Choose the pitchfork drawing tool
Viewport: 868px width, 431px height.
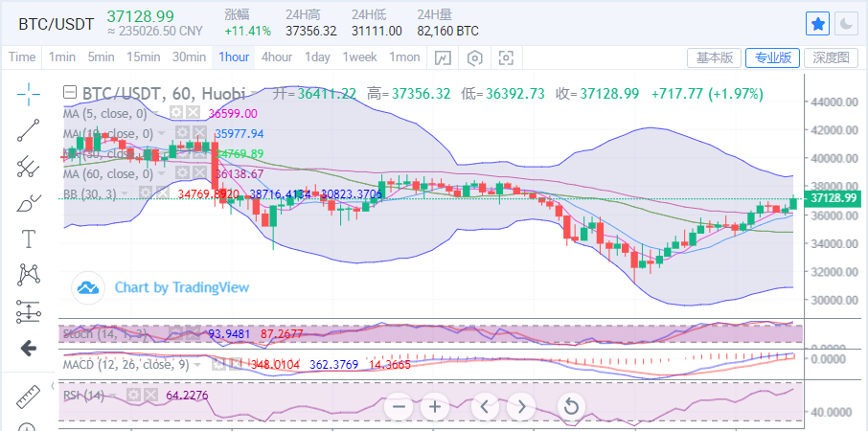(29, 167)
